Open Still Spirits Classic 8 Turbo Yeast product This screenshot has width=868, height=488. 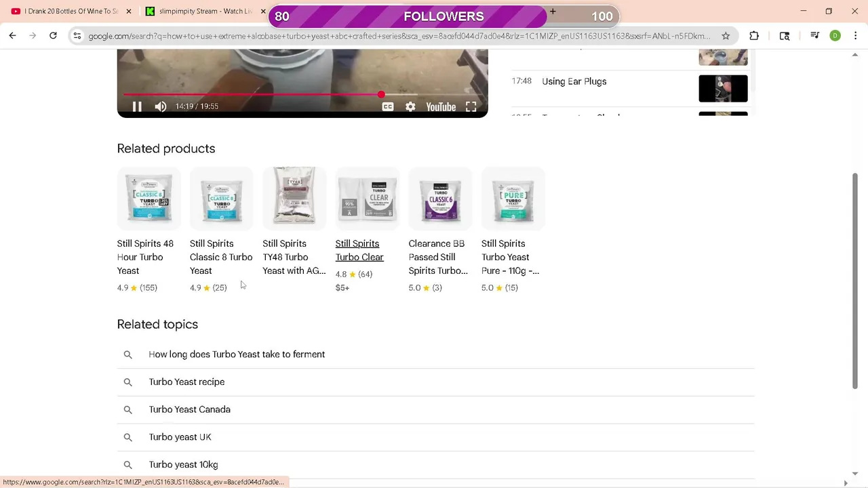221,257
